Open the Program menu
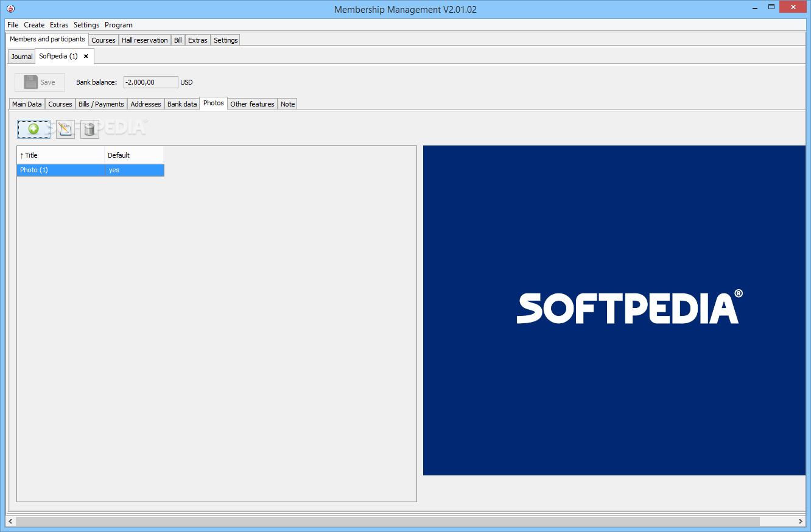Image resolution: width=811 pixels, height=532 pixels. [119, 25]
